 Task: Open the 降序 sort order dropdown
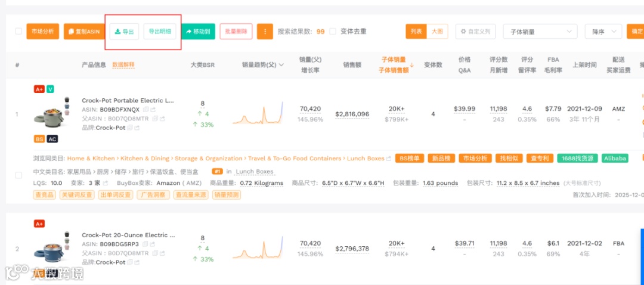[x=603, y=32]
